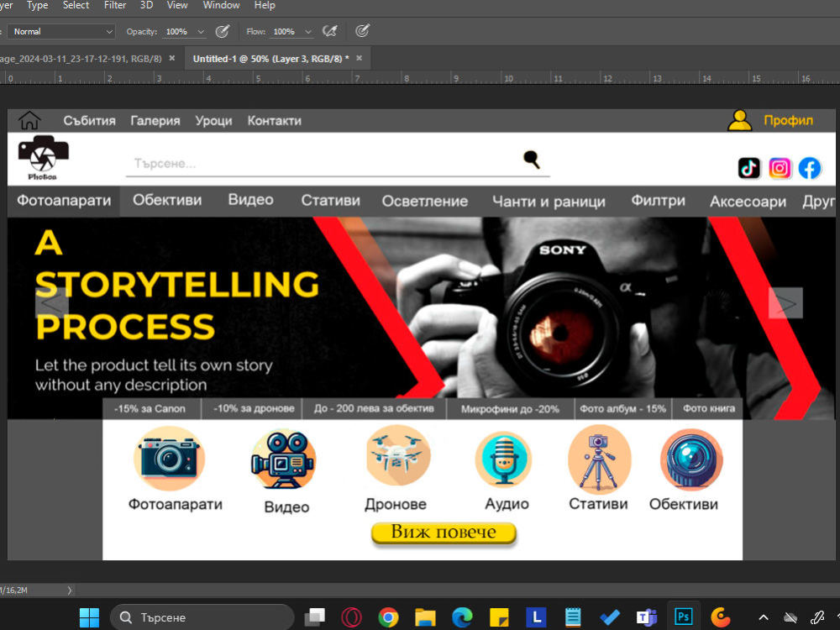Click the Дронове drone icon
Screen dimensions: 840x630
point(397,456)
